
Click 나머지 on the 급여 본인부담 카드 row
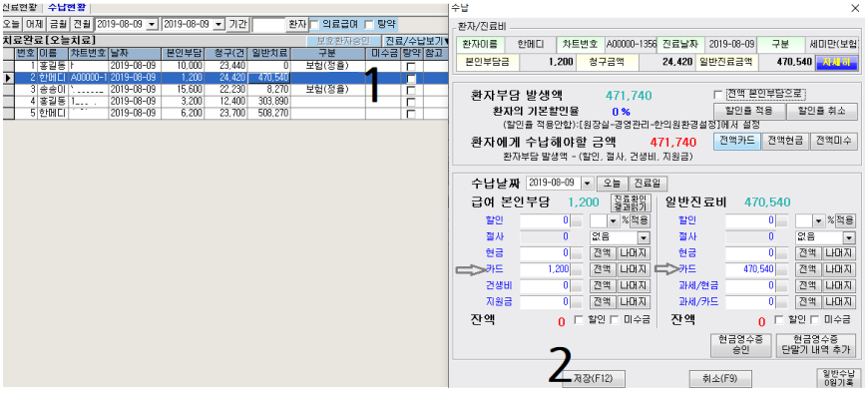tap(634, 269)
